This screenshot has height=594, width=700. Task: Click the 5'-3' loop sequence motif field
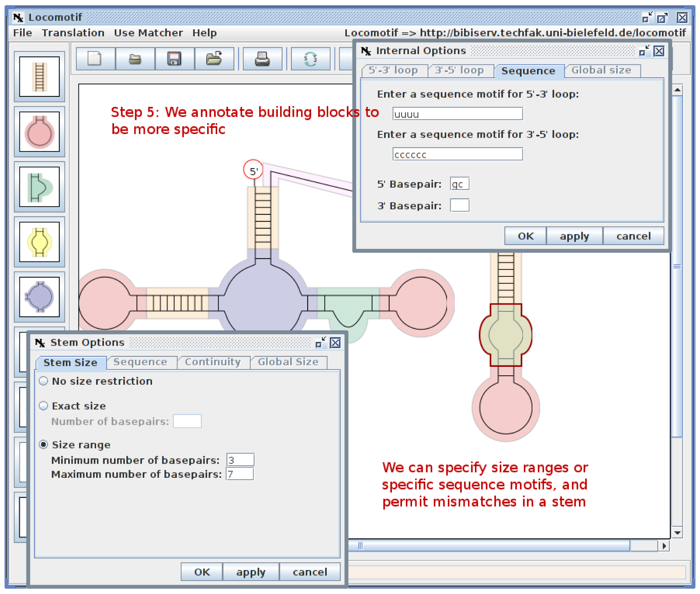457,114
